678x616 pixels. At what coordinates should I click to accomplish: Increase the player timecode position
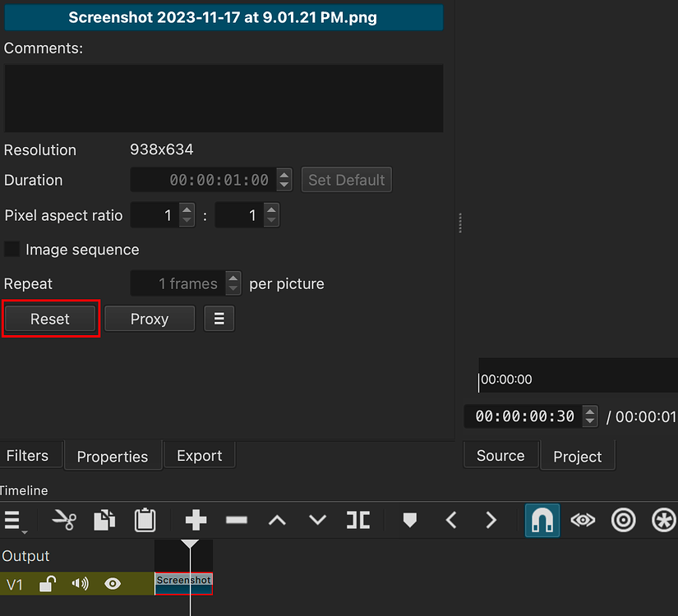pyautogui.click(x=590, y=411)
